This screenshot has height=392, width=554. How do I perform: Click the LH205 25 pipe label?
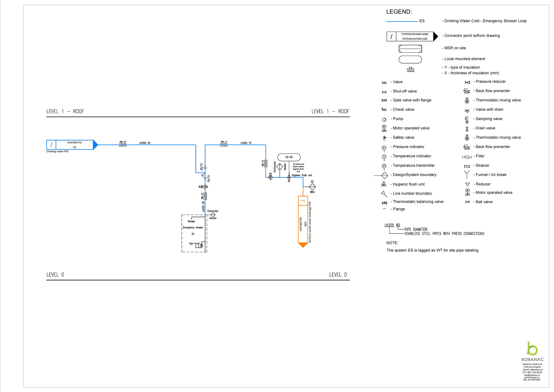click(145, 143)
